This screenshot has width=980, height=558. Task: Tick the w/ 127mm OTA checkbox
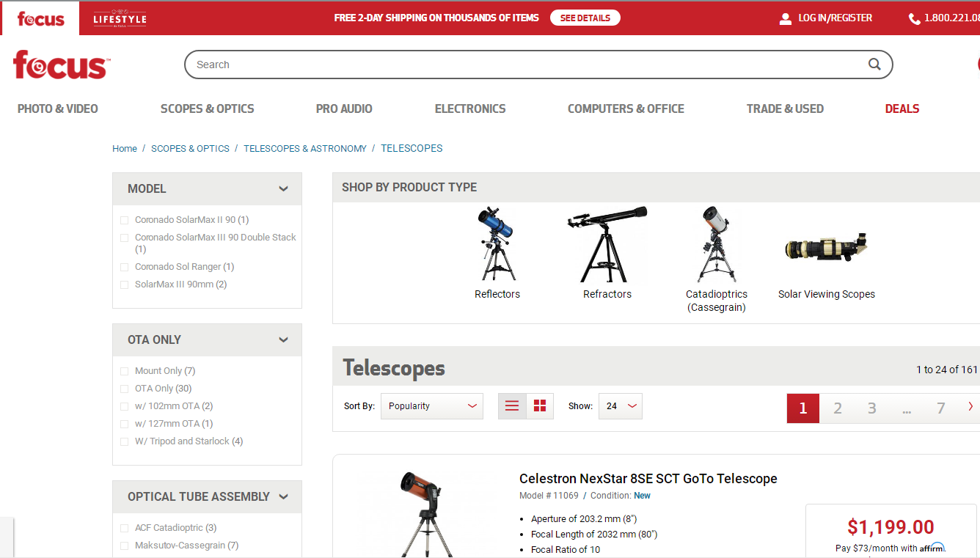(x=124, y=424)
